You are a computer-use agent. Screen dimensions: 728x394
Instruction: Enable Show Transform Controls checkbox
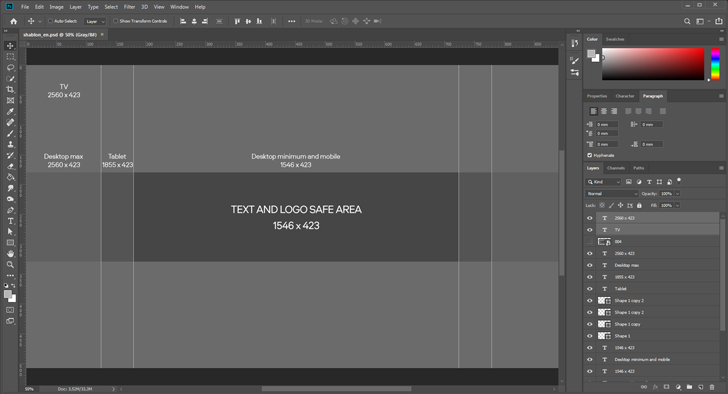(116, 21)
